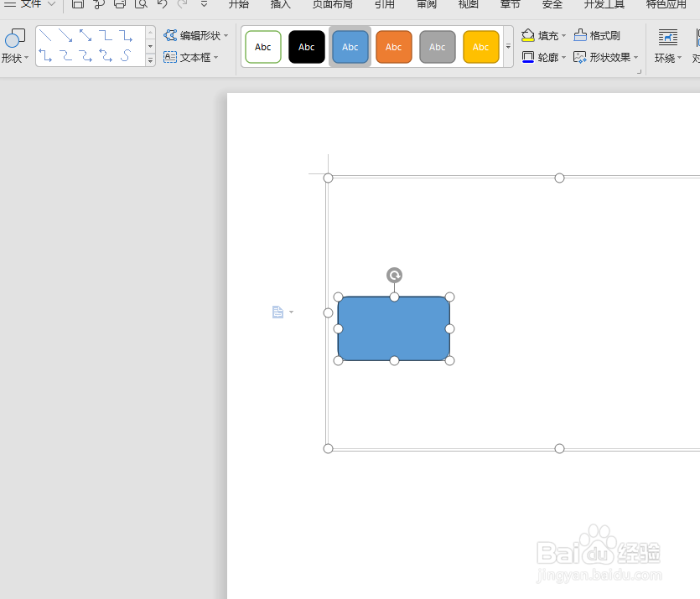This screenshot has height=599, width=700.
Task: Click the redo arrow icon
Action: tap(183, 4)
